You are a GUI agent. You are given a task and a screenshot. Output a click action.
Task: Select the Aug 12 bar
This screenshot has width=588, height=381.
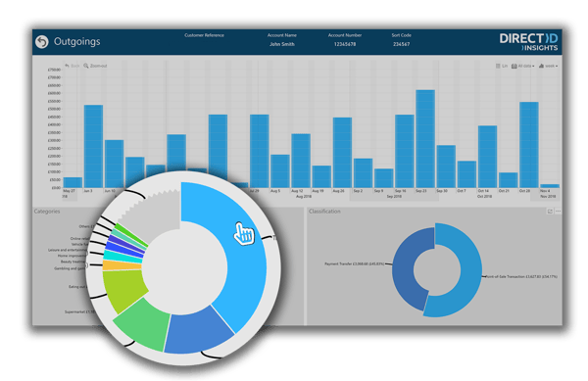pyautogui.click(x=301, y=161)
